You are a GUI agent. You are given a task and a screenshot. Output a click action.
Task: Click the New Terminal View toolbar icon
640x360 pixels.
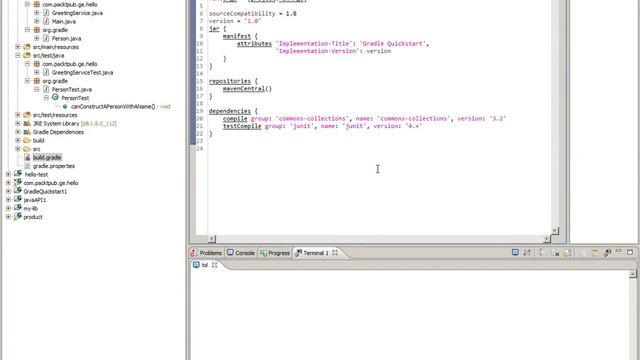608,253
